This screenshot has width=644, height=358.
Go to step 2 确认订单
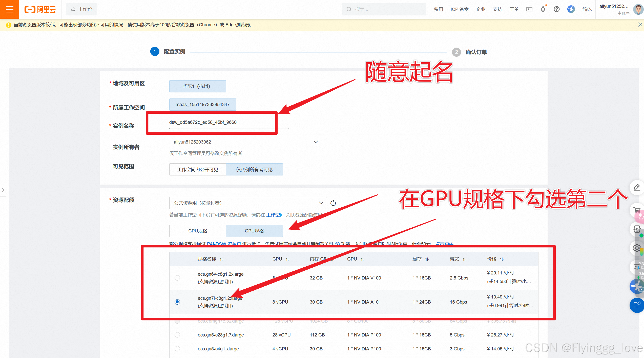tap(469, 52)
